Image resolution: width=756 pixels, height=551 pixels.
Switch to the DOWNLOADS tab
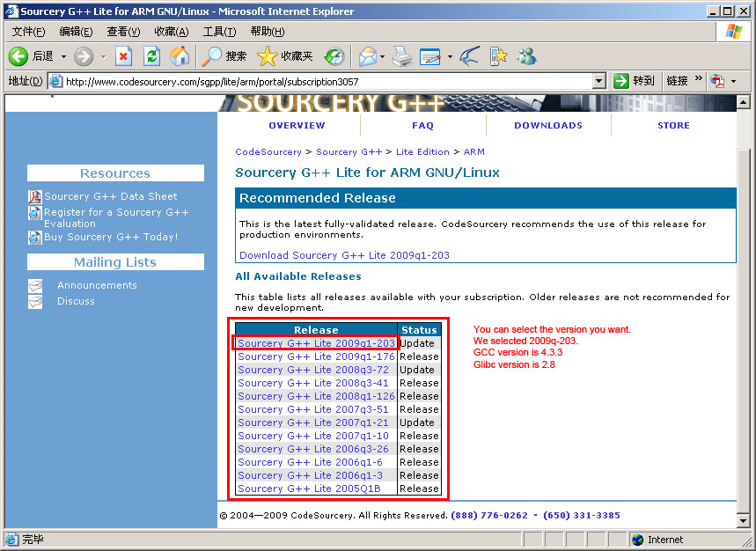(548, 126)
